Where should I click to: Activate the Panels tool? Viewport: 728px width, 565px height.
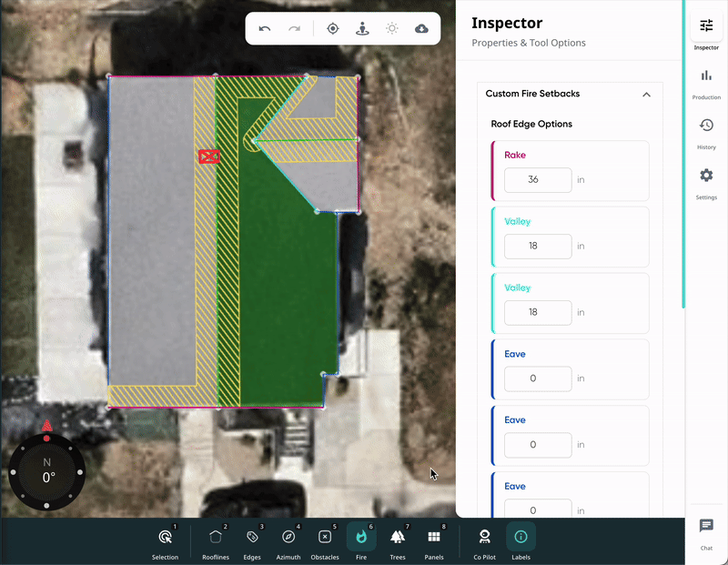pos(434,540)
